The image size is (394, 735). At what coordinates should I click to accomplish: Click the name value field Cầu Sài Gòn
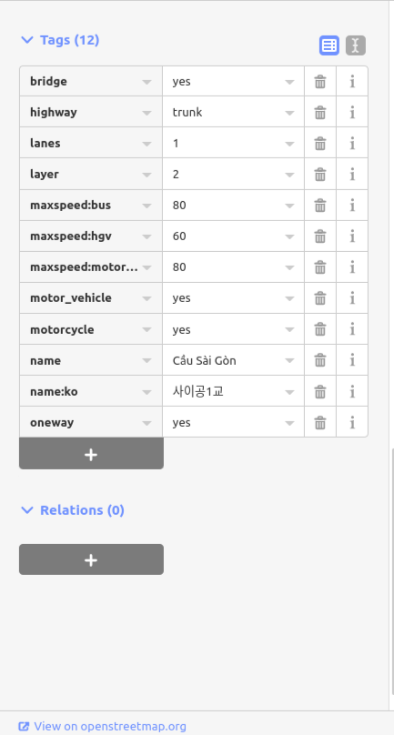click(x=233, y=360)
